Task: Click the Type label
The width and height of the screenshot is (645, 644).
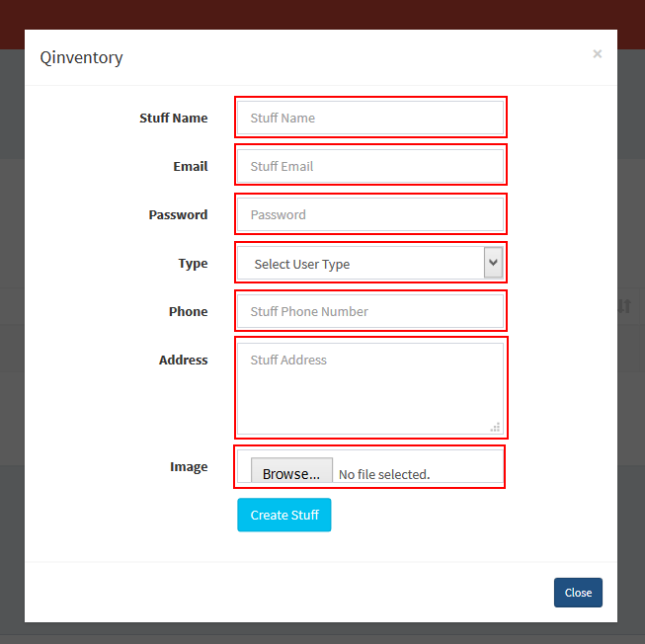Action: [x=193, y=263]
